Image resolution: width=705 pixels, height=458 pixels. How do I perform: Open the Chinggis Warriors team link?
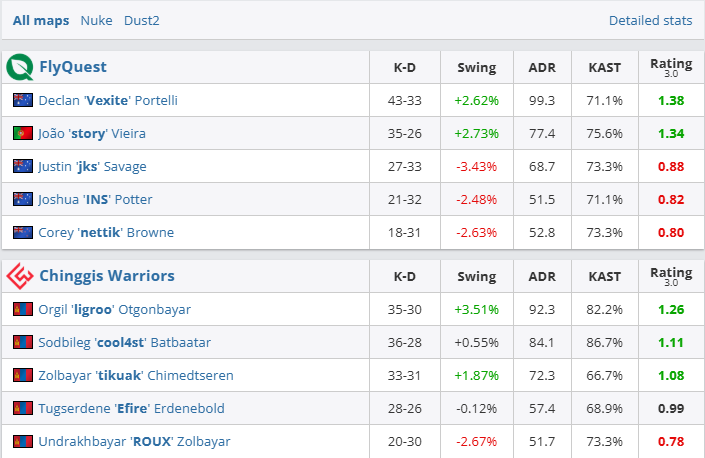coord(106,276)
